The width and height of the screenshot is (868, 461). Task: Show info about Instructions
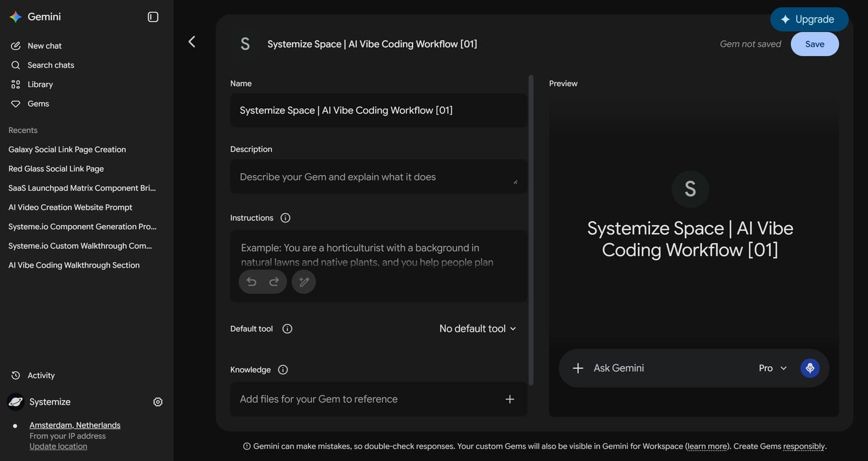point(285,218)
